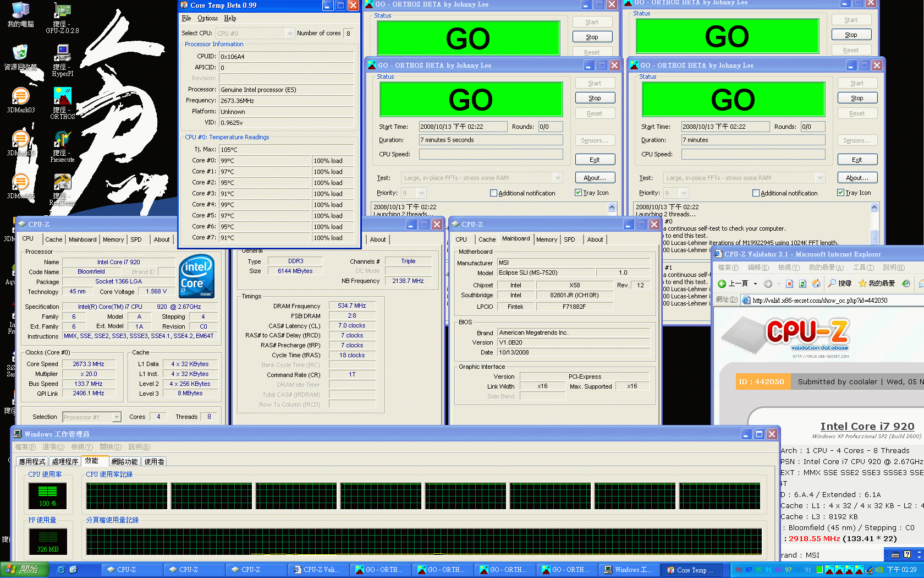Click the 'Eclipse SLI (MS-7520)' model value in CPU-Z
This screenshot has height=578, width=924.
pos(546,273)
